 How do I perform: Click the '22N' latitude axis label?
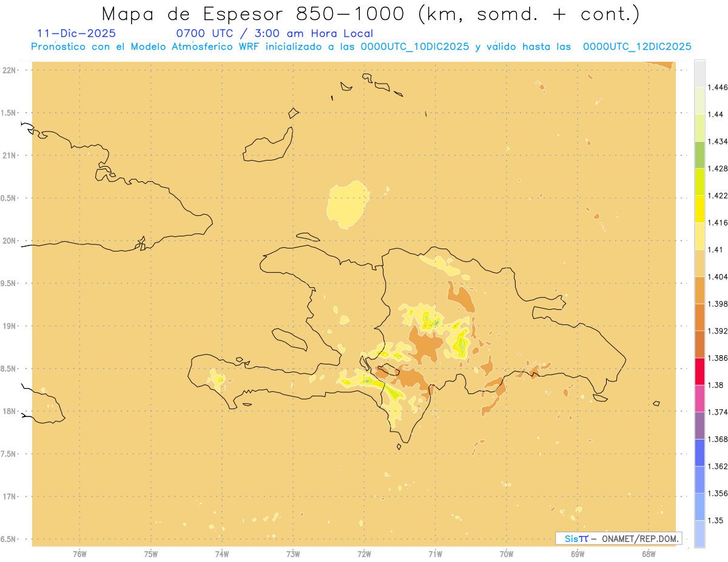[x=10, y=70]
